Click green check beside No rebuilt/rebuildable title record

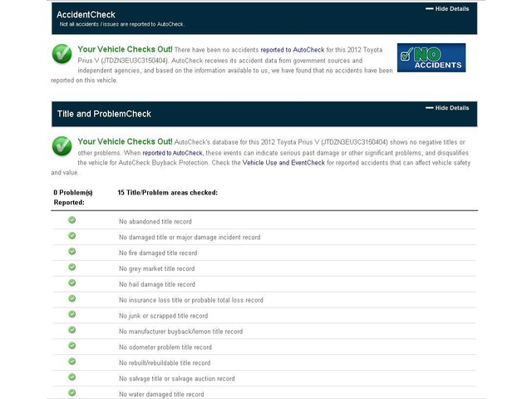point(72,362)
